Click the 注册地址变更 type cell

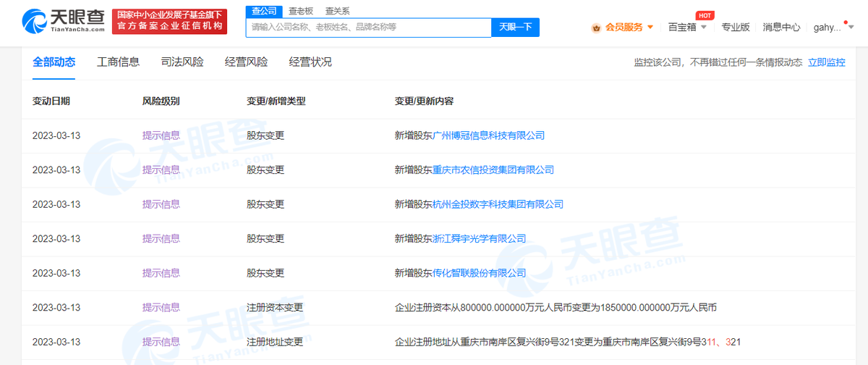coord(275,342)
